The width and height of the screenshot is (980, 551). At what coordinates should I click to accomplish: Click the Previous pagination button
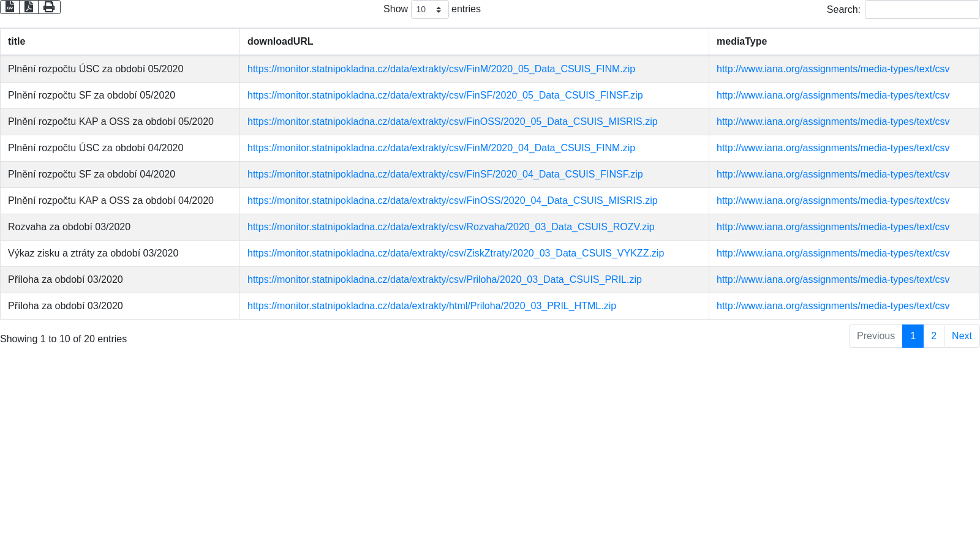pos(875,336)
